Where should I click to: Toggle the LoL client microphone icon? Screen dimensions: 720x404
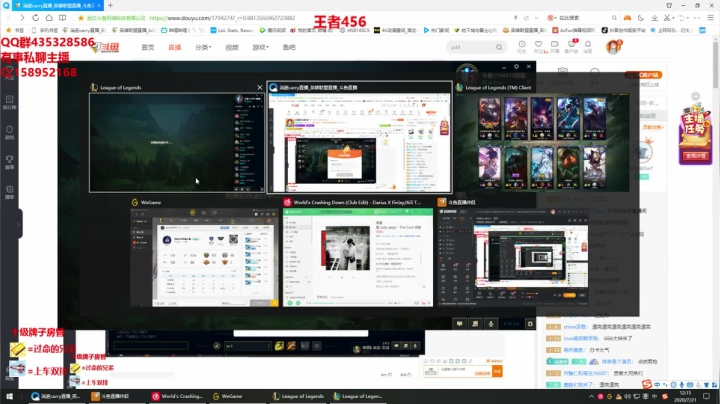(490, 324)
